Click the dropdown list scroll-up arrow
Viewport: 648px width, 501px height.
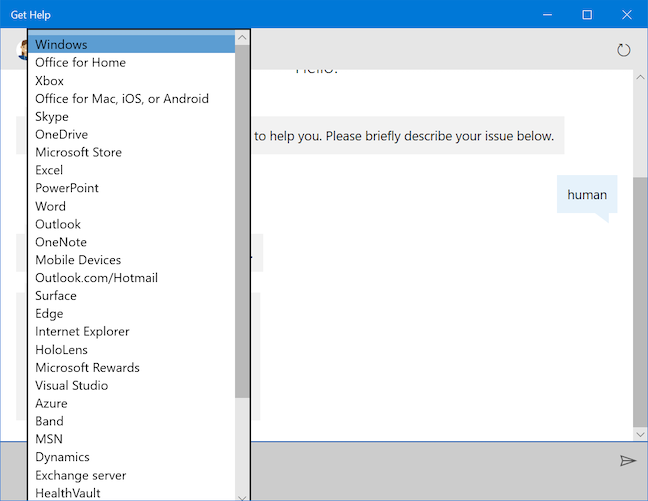242,38
